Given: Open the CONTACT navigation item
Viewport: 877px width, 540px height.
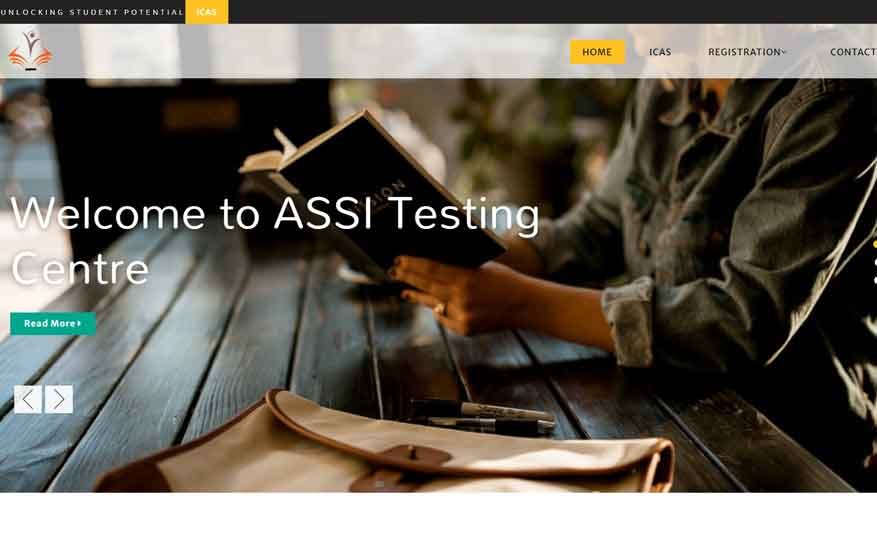Looking at the screenshot, I should tap(853, 52).
